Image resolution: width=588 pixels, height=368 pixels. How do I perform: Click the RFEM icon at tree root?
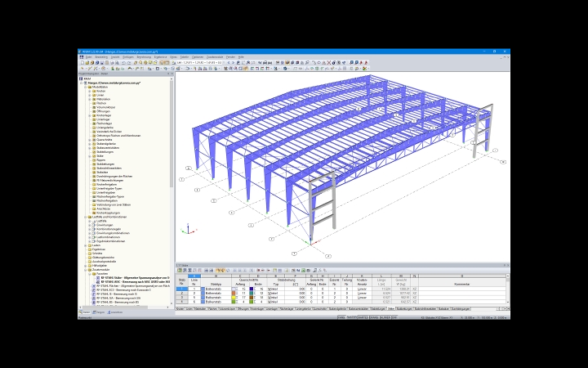pos(81,79)
